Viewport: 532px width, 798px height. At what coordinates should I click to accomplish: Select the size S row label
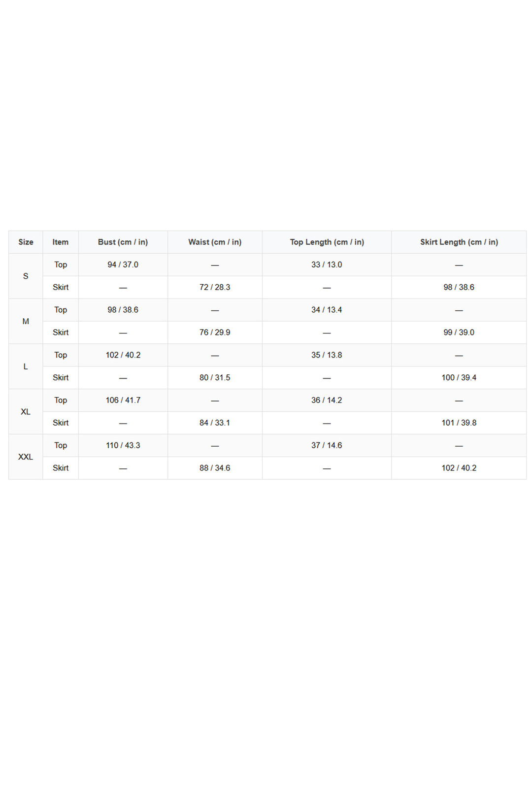[26, 276]
